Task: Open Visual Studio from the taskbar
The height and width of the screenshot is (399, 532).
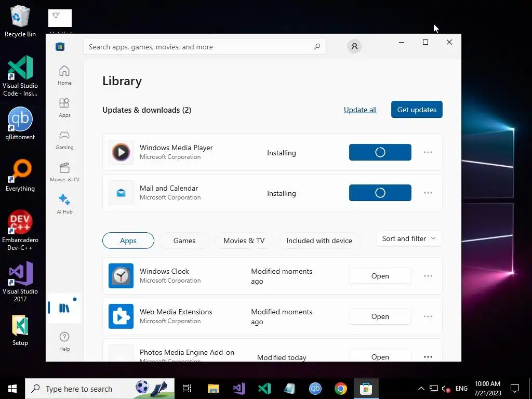Action: coord(239,389)
